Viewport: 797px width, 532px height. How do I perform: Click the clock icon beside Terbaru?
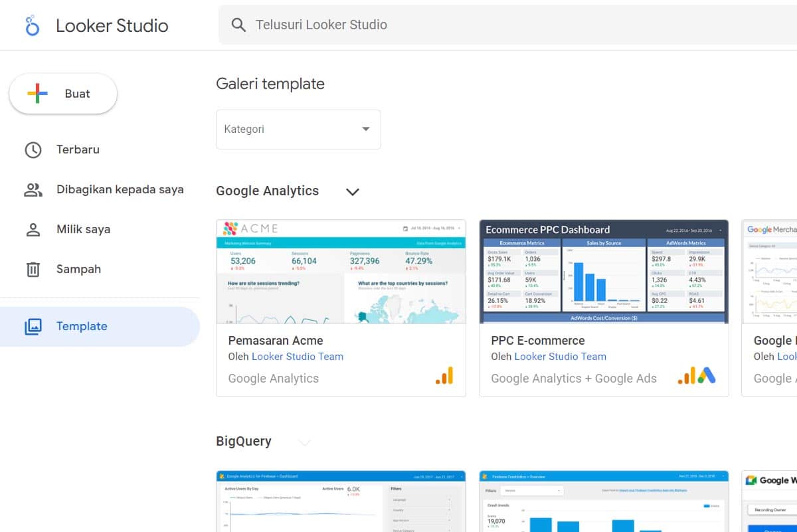[x=33, y=149]
